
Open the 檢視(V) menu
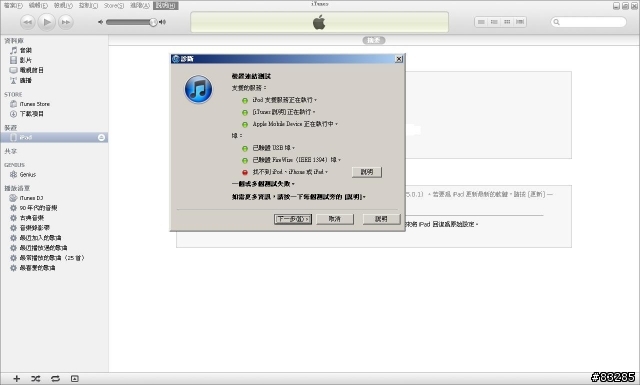[63, 5]
